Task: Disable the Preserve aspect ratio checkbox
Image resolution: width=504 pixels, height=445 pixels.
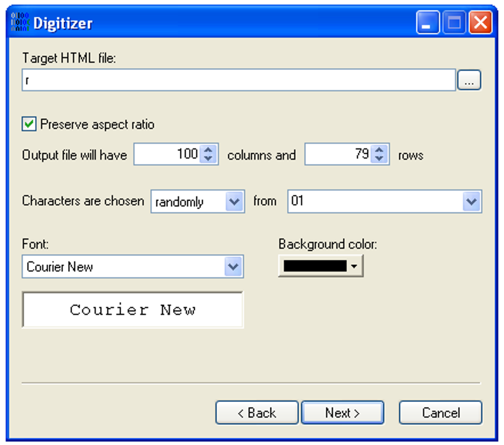Action: (x=28, y=124)
